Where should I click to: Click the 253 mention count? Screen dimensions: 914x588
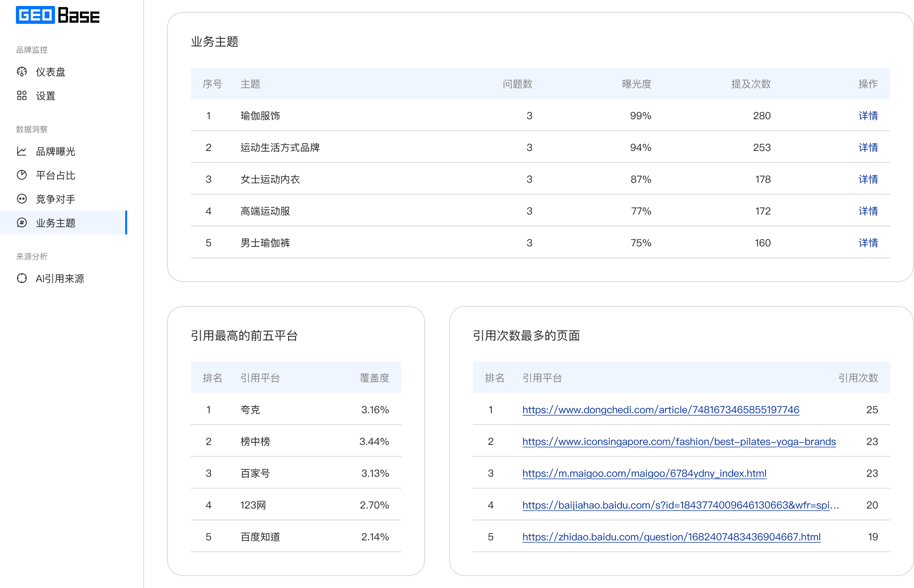[762, 147]
